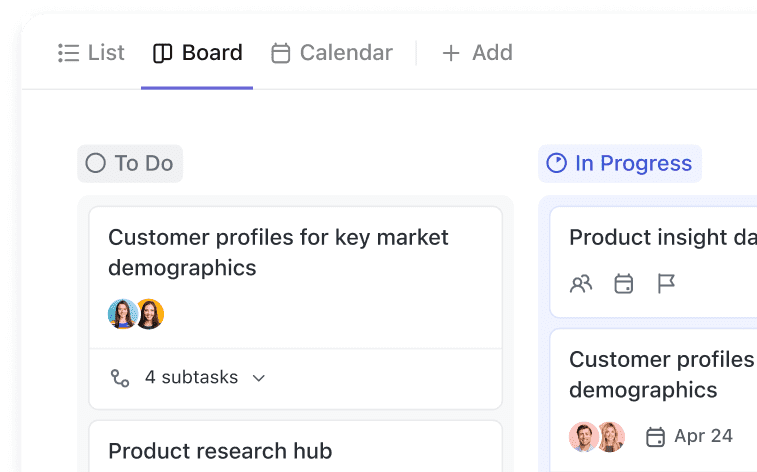757x472 pixels.
Task: Click the To Do empty circle icon
Action: coord(96,163)
